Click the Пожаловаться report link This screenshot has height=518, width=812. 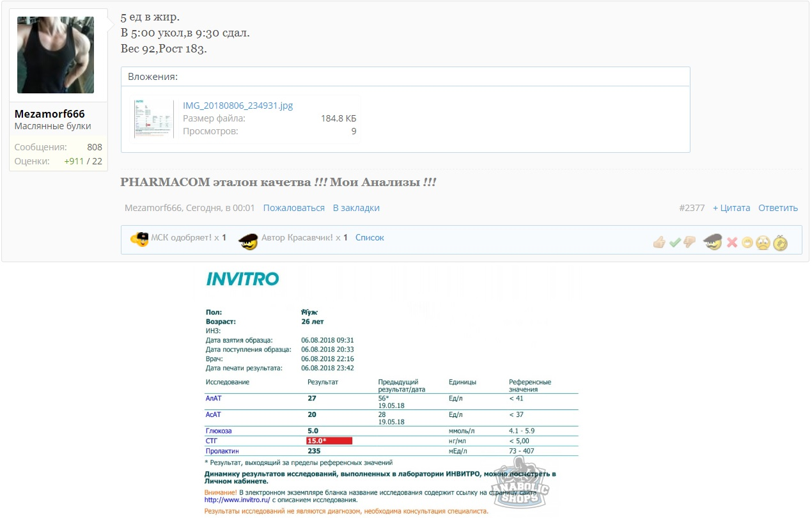pos(293,208)
